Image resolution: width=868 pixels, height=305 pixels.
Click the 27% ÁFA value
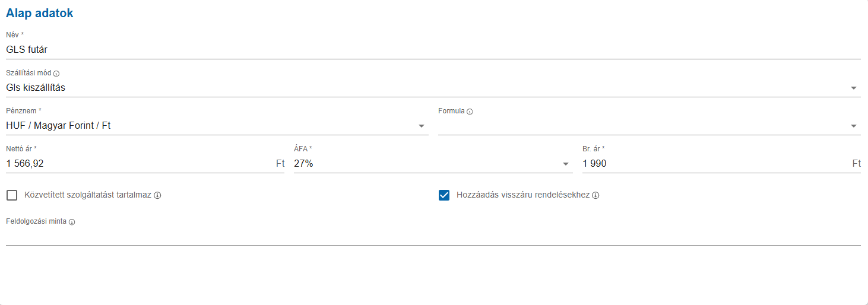pos(303,164)
